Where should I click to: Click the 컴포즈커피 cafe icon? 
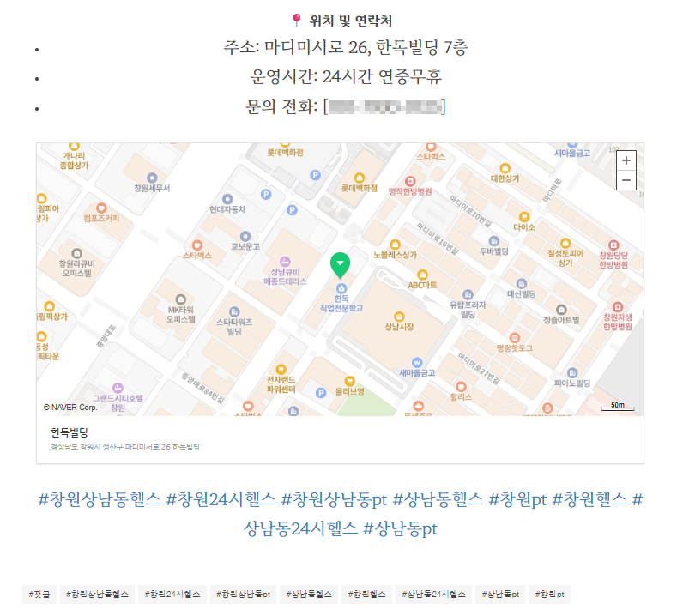coord(101,208)
